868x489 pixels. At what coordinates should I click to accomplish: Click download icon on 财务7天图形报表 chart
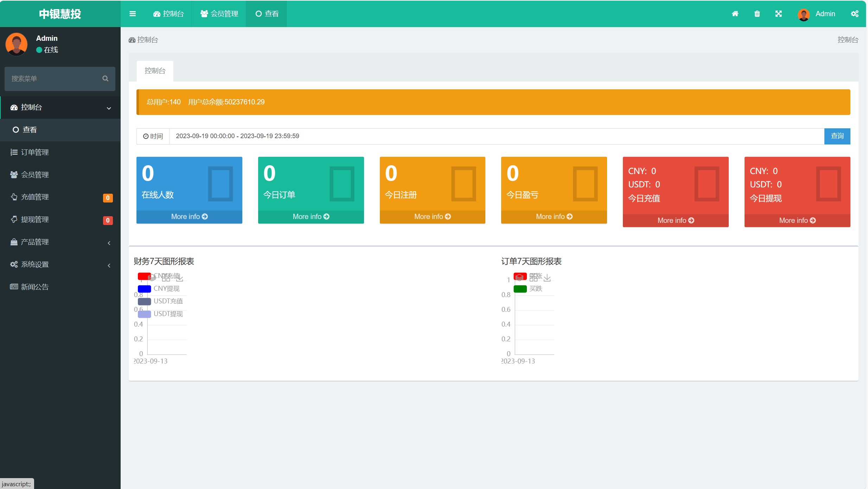[180, 278]
